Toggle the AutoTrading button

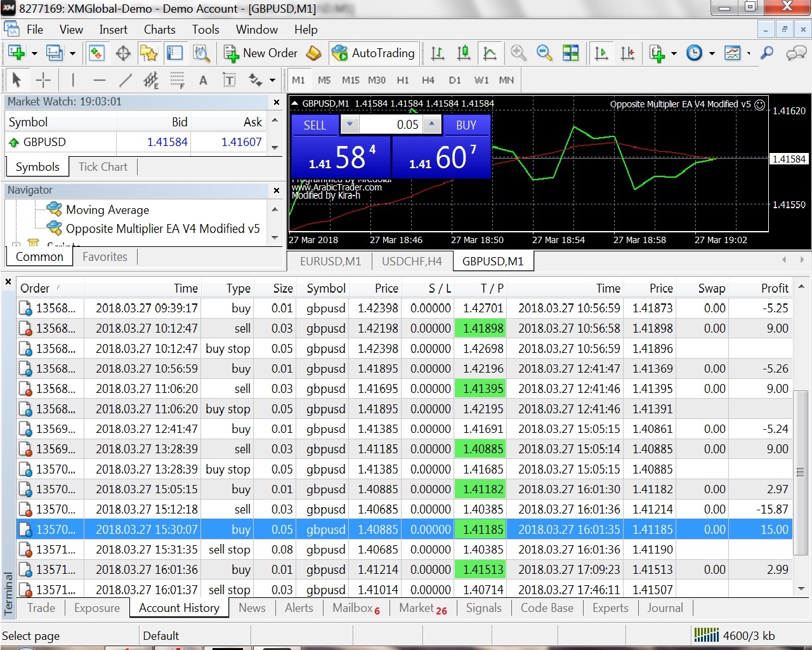(x=374, y=53)
